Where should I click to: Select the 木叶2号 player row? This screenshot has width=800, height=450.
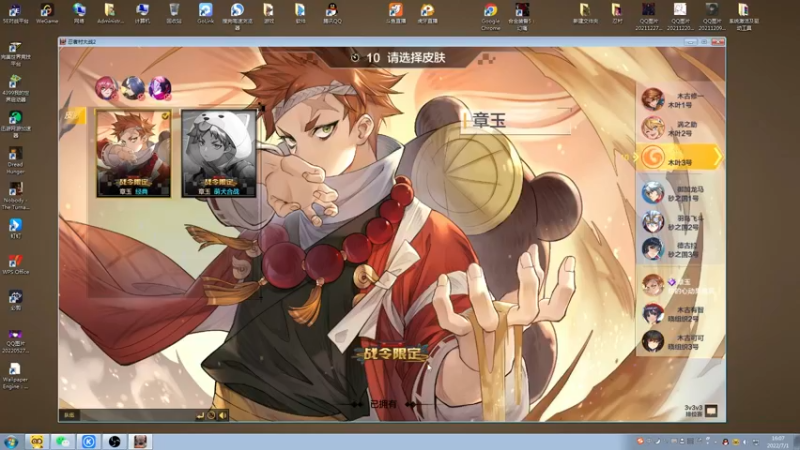point(680,128)
